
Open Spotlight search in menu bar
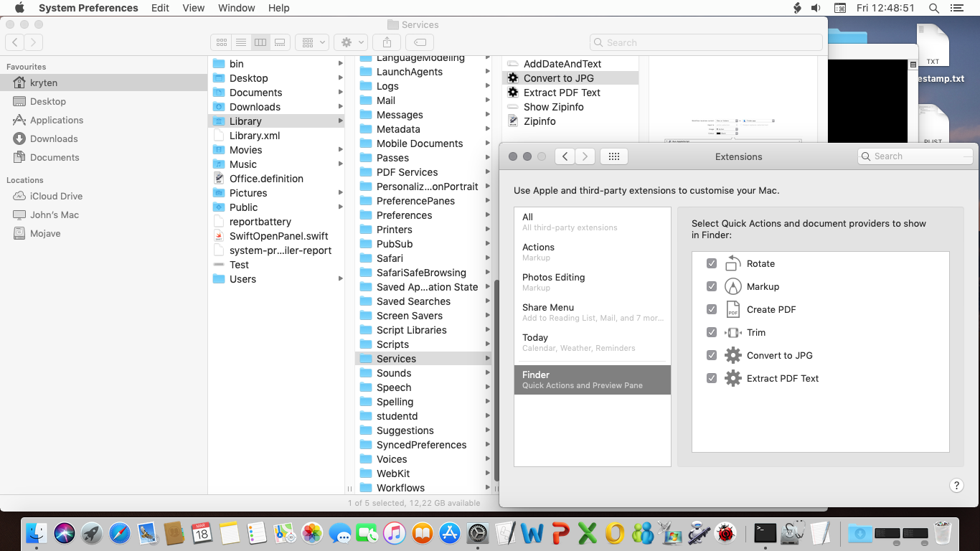[934, 8]
